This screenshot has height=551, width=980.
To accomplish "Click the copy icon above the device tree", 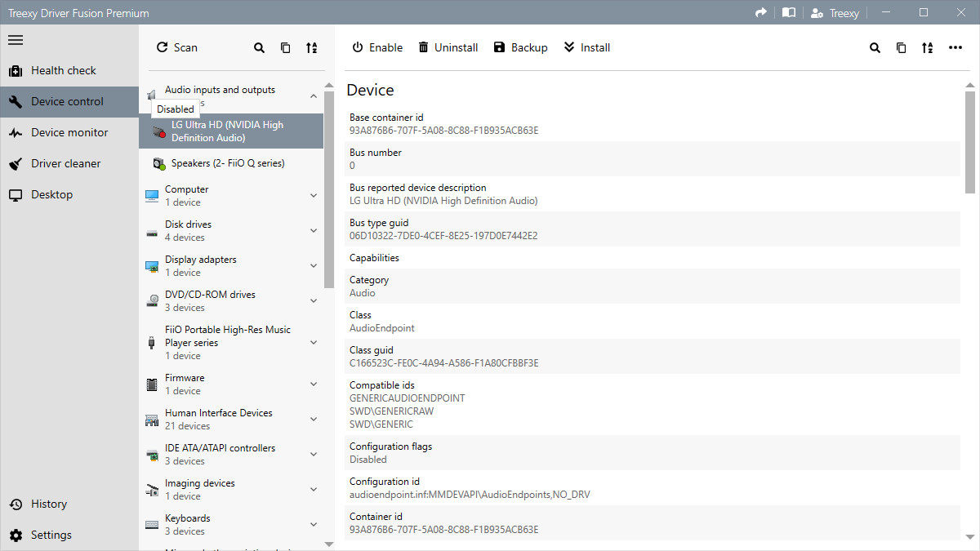I will pos(285,47).
